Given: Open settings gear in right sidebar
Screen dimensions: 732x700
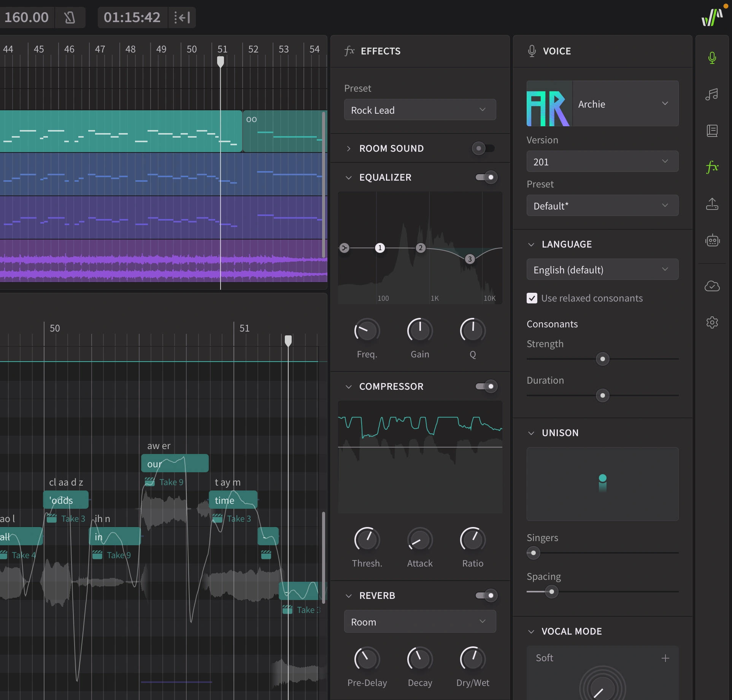Looking at the screenshot, I should 712,322.
